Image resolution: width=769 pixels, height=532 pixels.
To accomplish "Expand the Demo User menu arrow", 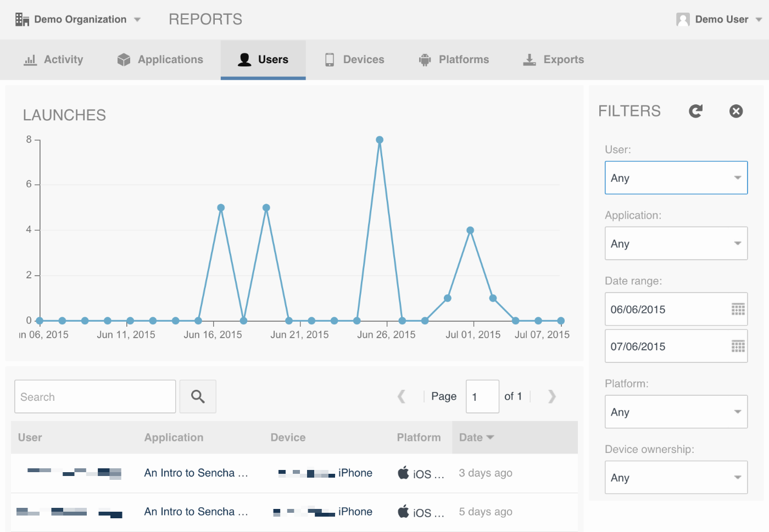I will pyautogui.click(x=759, y=20).
